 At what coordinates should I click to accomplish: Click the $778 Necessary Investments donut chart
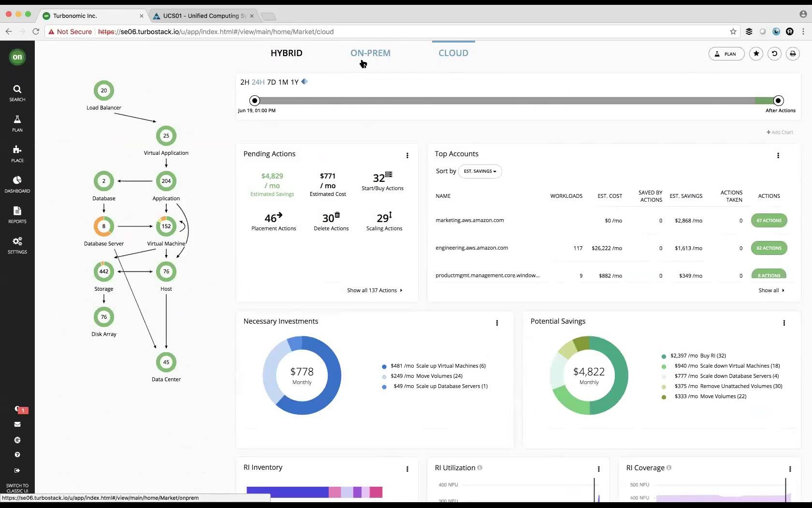click(302, 375)
